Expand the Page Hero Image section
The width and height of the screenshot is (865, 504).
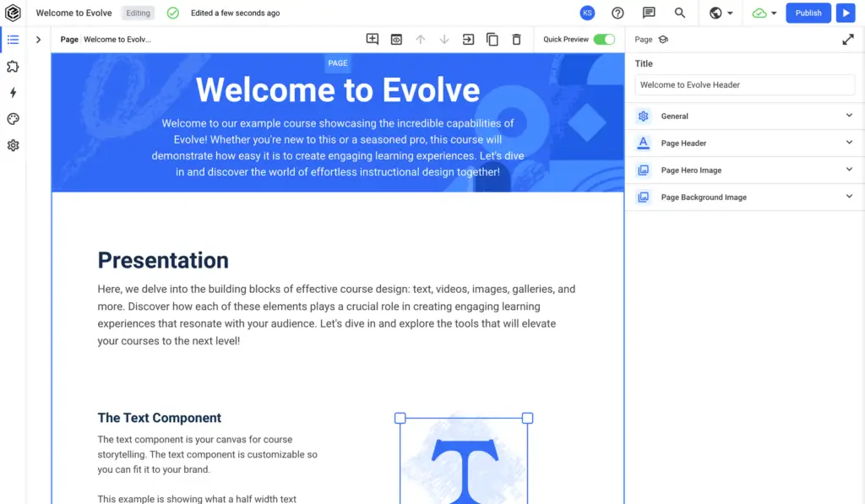click(x=743, y=170)
